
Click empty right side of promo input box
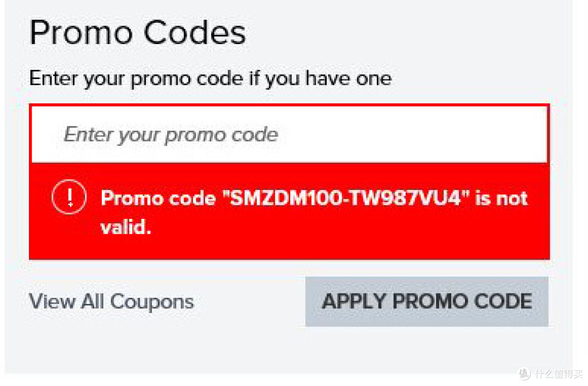point(413,134)
